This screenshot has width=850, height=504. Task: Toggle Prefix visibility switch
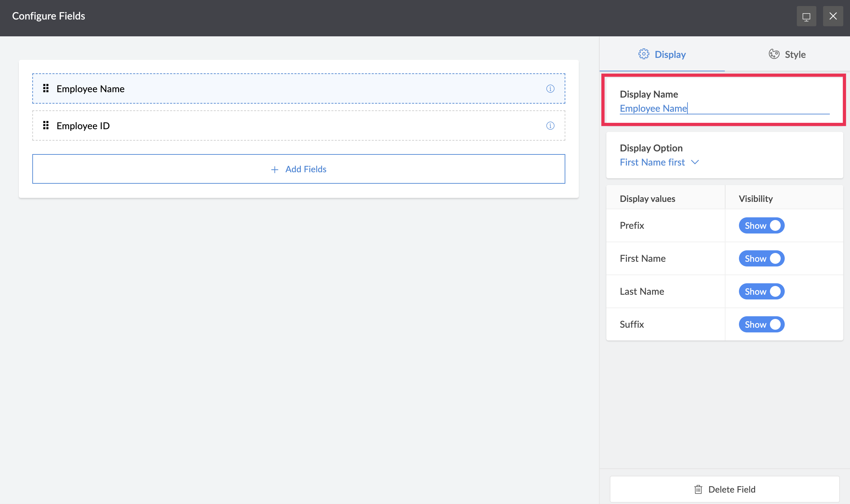pos(762,225)
